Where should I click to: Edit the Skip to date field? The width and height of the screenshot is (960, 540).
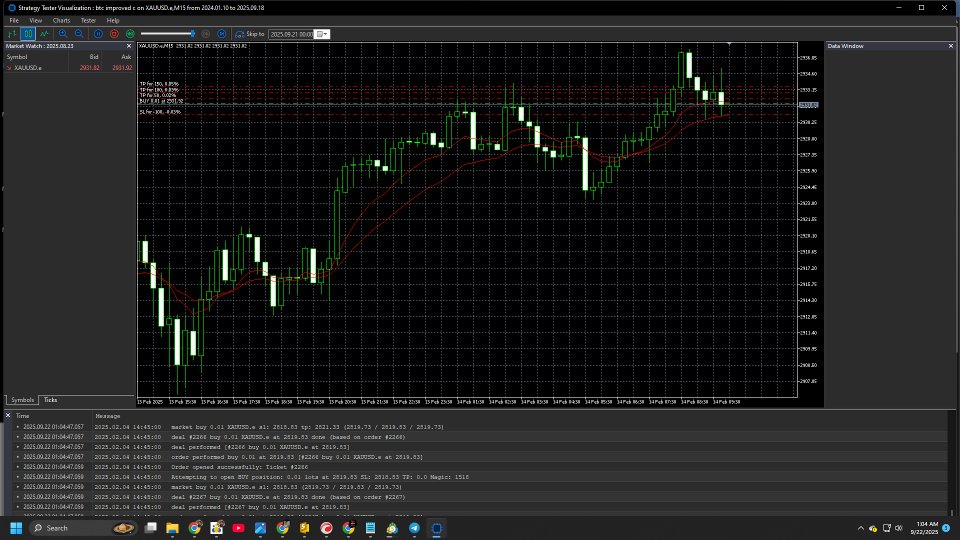291,34
